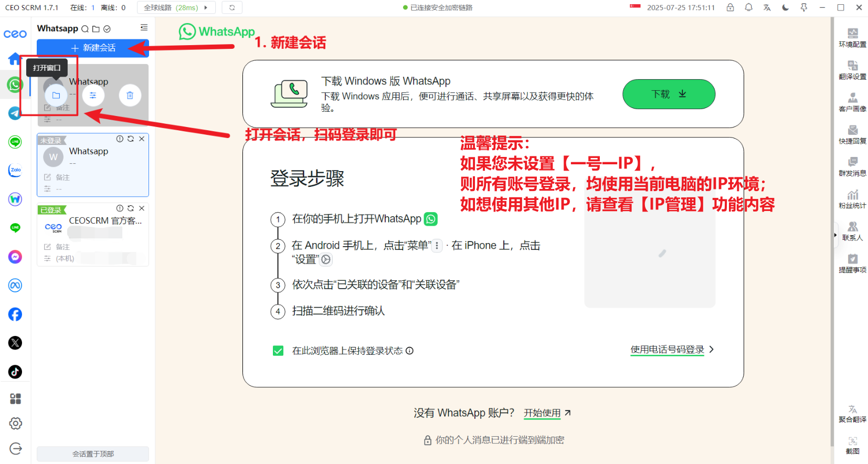This screenshot has height=464, width=868.
Task: Open the Telegram platform icon
Action: (15, 113)
